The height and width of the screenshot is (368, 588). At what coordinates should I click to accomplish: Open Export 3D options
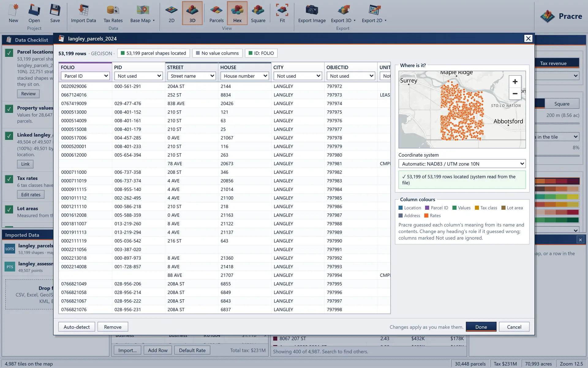(343, 14)
